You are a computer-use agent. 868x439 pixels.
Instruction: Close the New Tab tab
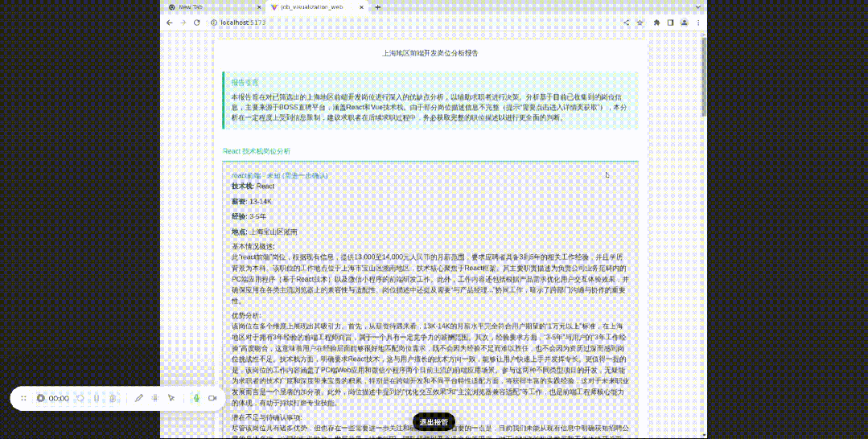(259, 7)
